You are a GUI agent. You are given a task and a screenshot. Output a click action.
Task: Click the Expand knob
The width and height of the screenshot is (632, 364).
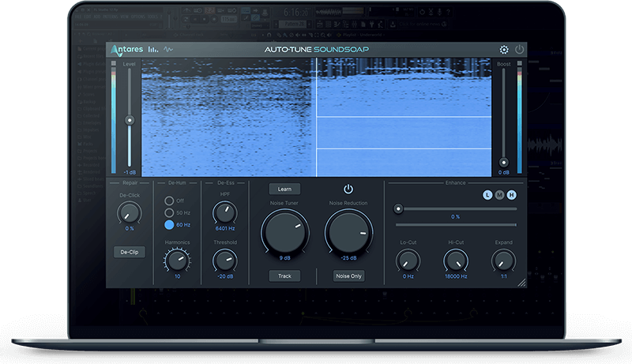pyautogui.click(x=504, y=260)
